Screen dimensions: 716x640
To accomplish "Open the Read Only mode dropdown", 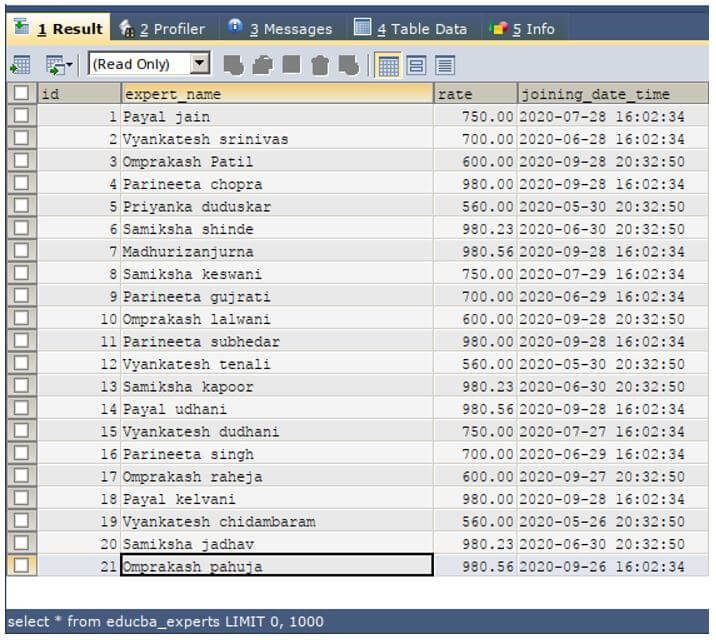I will point(200,63).
